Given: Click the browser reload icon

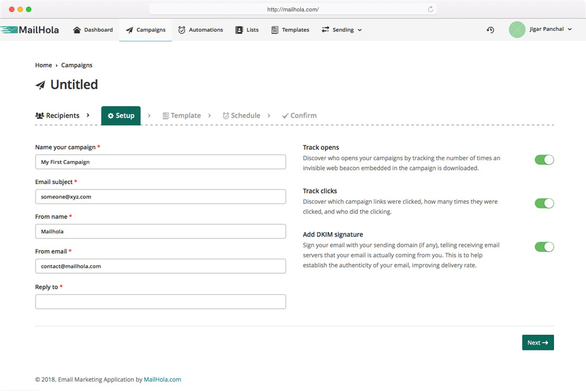Looking at the screenshot, I should (430, 9).
